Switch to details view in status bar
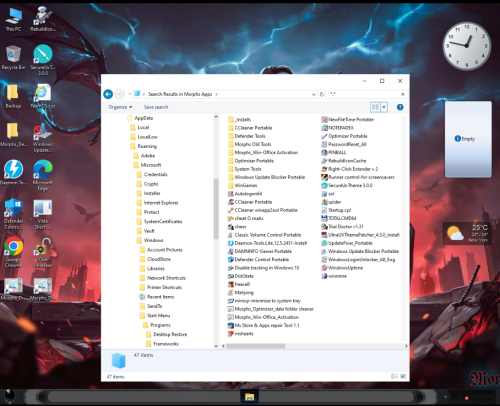 394,376
